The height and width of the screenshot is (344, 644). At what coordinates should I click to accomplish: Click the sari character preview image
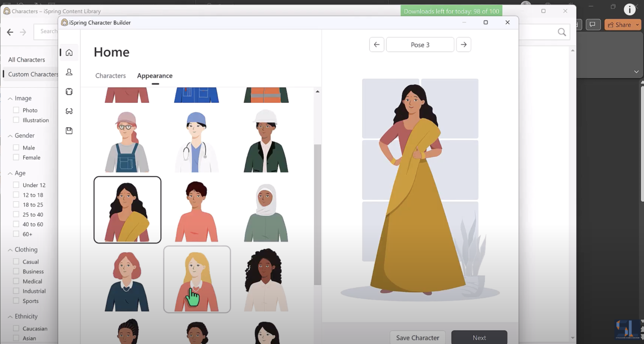[x=411, y=189]
